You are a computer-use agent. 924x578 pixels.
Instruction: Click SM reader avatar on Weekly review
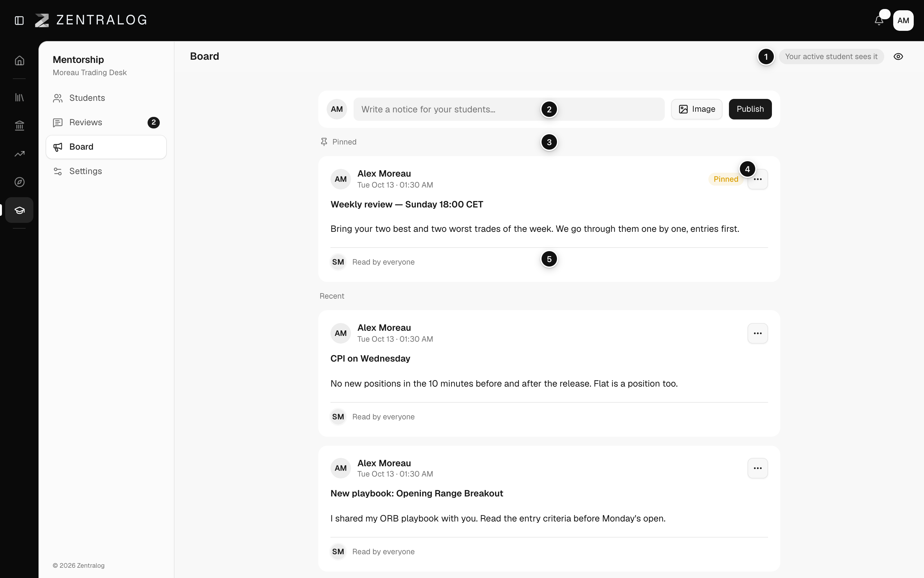(x=338, y=262)
